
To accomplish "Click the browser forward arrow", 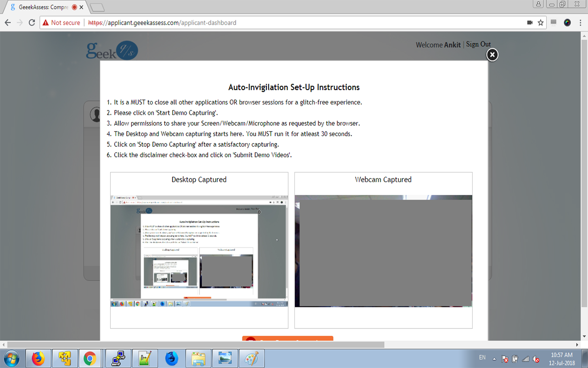I will 20,23.
